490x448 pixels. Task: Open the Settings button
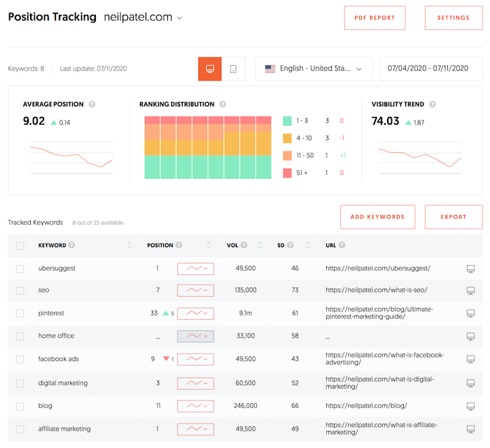(x=454, y=17)
